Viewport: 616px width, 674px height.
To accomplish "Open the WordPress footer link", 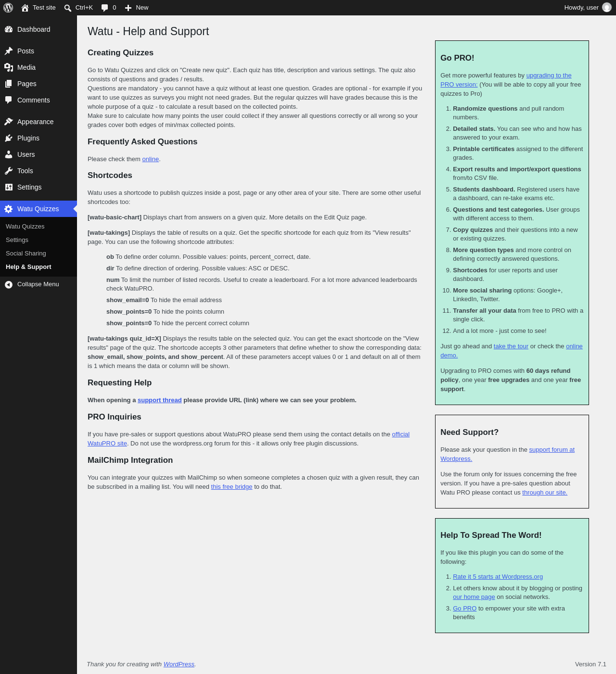I will 179,664.
